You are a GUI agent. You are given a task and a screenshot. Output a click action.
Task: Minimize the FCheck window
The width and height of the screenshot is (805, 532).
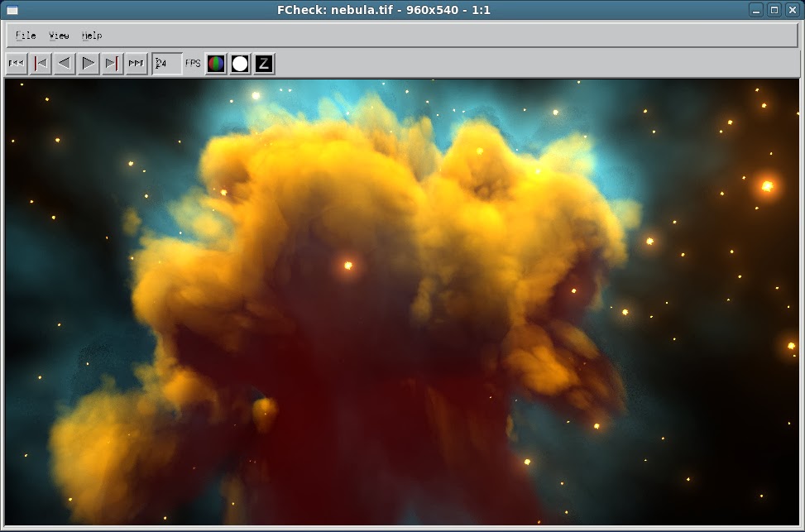pyautogui.click(x=755, y=10)
